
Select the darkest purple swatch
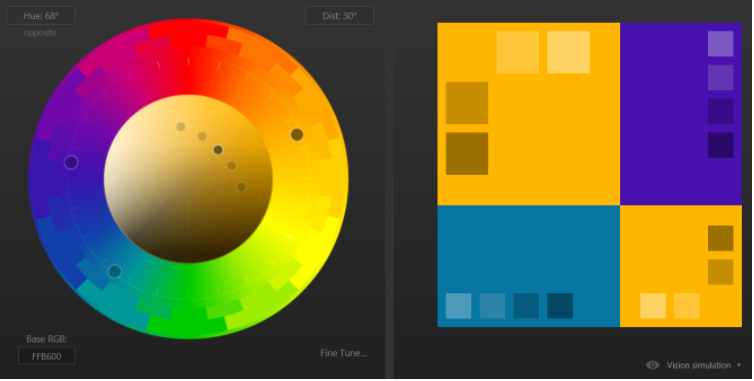tap(720, 145)
